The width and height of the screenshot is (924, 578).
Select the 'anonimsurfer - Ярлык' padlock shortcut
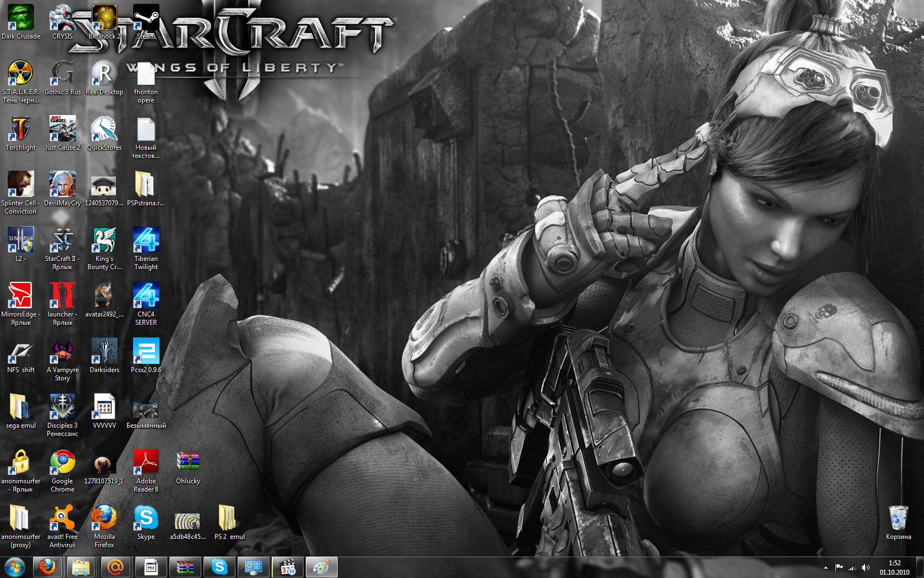pyautogui.click(x=21, y=471)
